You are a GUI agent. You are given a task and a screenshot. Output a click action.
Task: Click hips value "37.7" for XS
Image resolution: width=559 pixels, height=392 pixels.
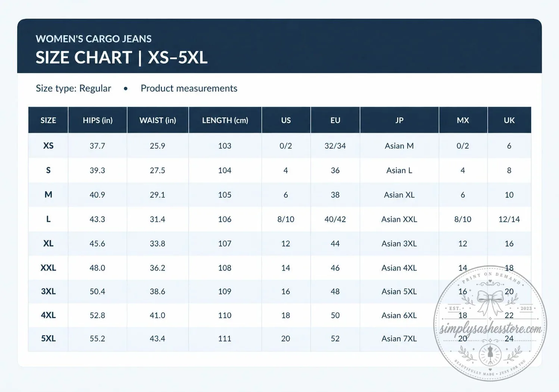pos(97,146)
